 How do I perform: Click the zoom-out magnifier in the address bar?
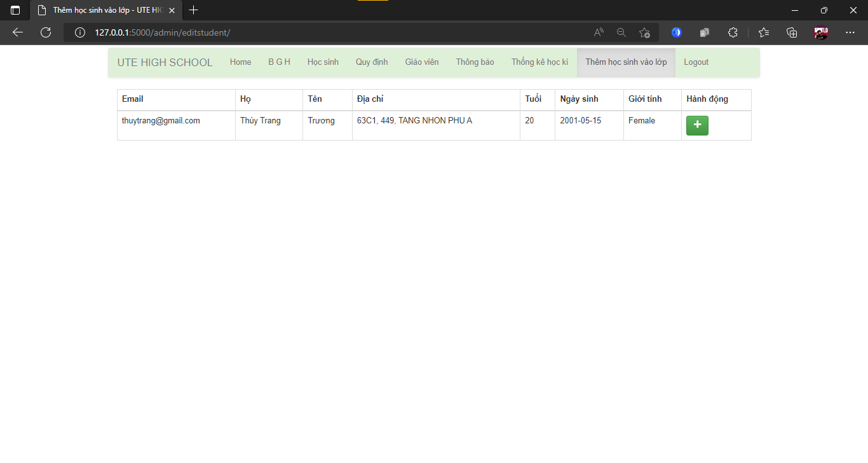pos(621,32)
